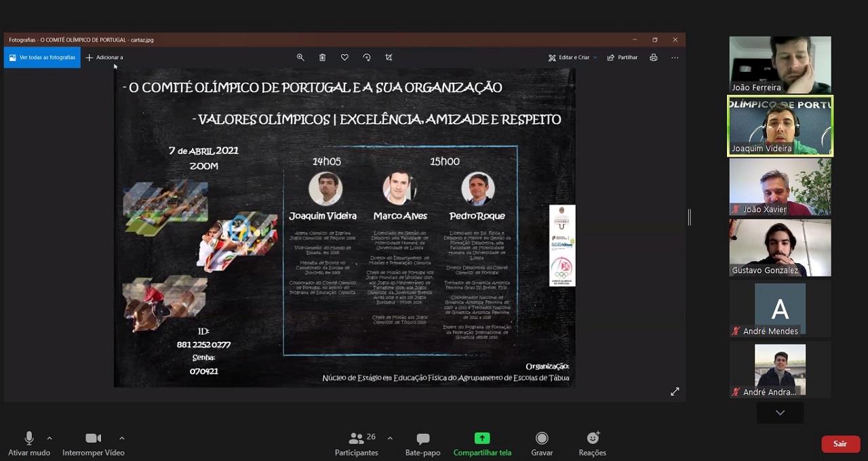The width and height of the screenshot is (868, 461).
Task: Select João Ferreira's video tile
Action: (780, 65)
